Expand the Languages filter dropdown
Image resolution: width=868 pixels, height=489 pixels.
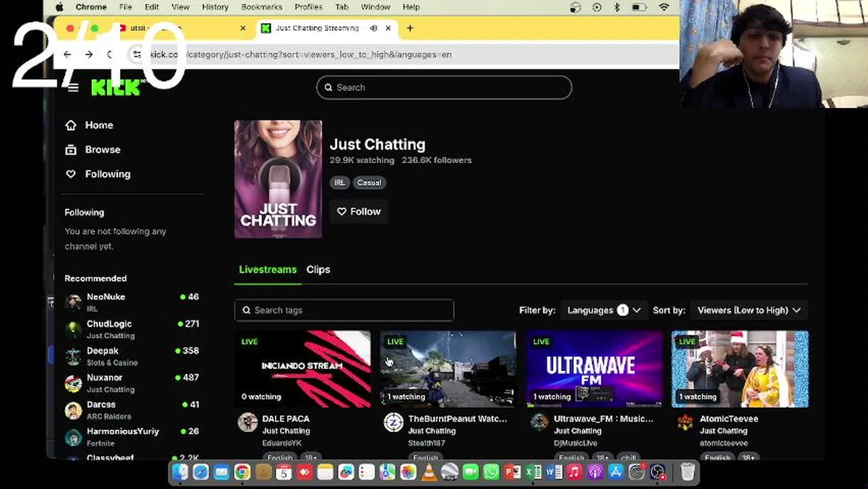click(x=604, y=310)
